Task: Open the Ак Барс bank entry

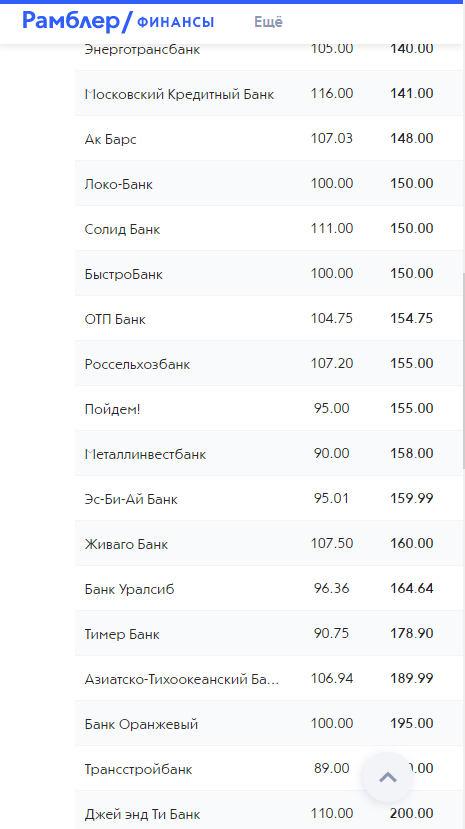Action: point(270,139)
